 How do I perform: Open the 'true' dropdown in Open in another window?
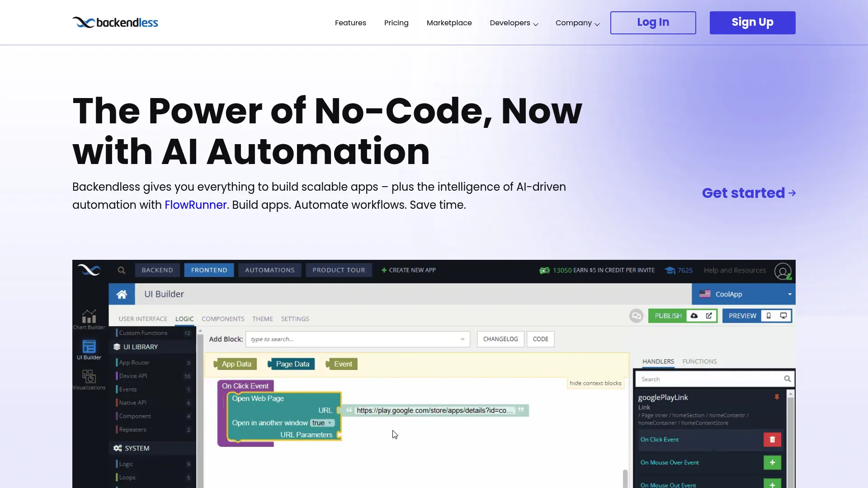pos(322,423)
